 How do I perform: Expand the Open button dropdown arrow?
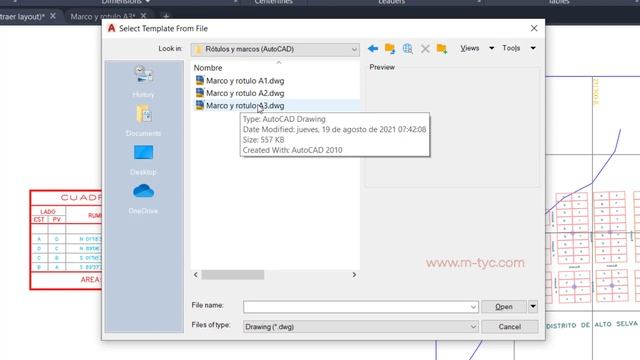pos(533,307)
